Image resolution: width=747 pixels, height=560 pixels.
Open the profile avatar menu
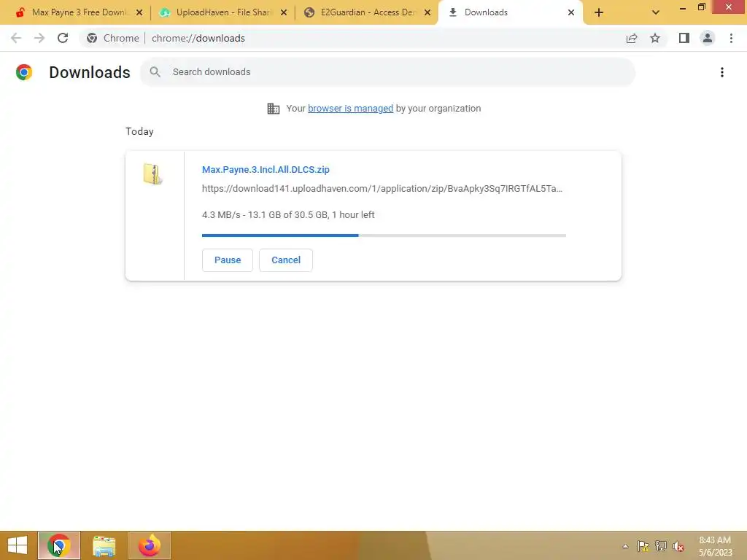tap(708, 38)
